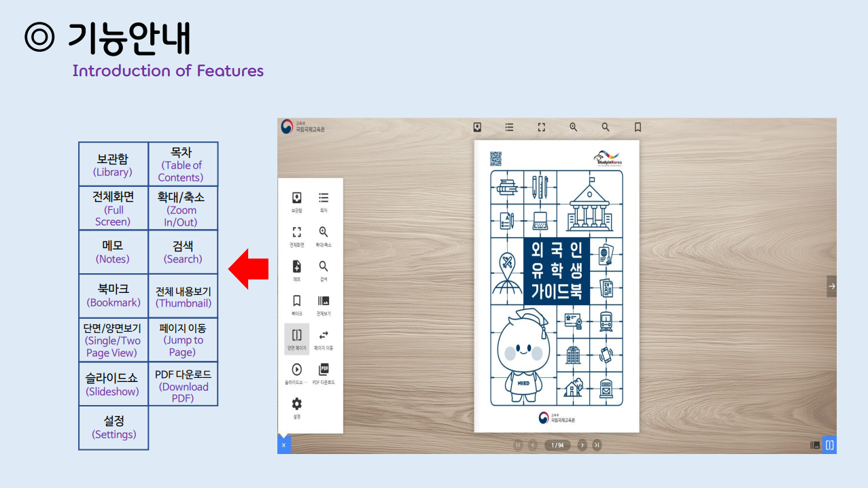Toggle fullscreen from the top toolbar
Screen dimensions: 868x488
coord(542,127)
